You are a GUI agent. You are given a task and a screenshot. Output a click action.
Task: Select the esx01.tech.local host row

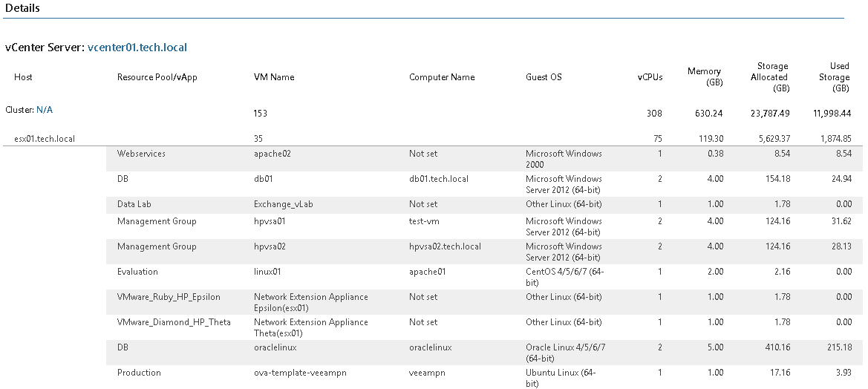coord(45,138)
